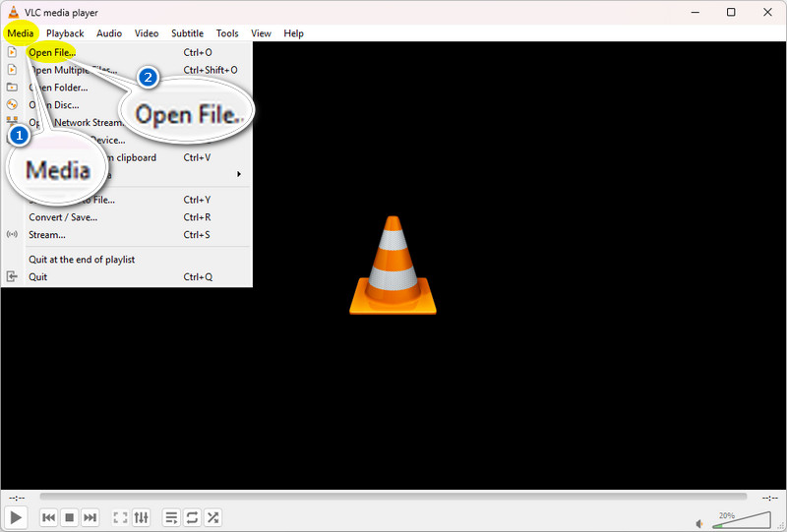Image resolution: width=787 pixels, height=532 pixels.
Task: Open the Video menu
Action: (147, 33)
